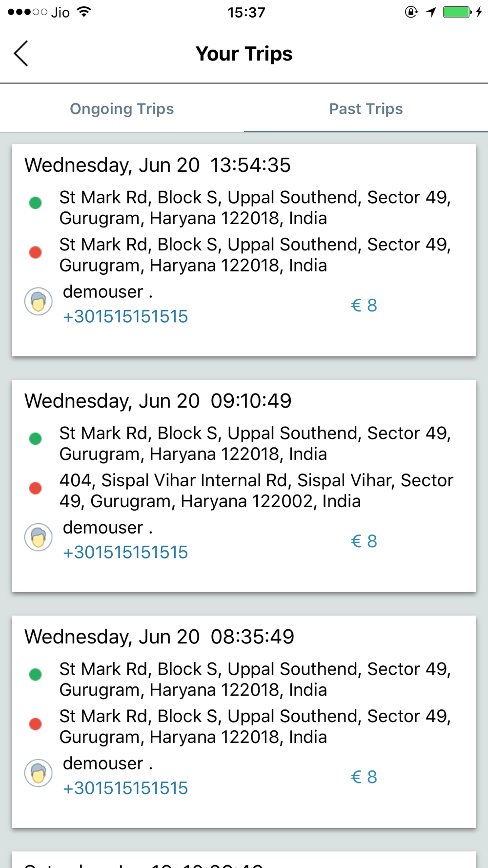Tap the location arrow status icon
488x868 pixels.
(x=431, y=12)
